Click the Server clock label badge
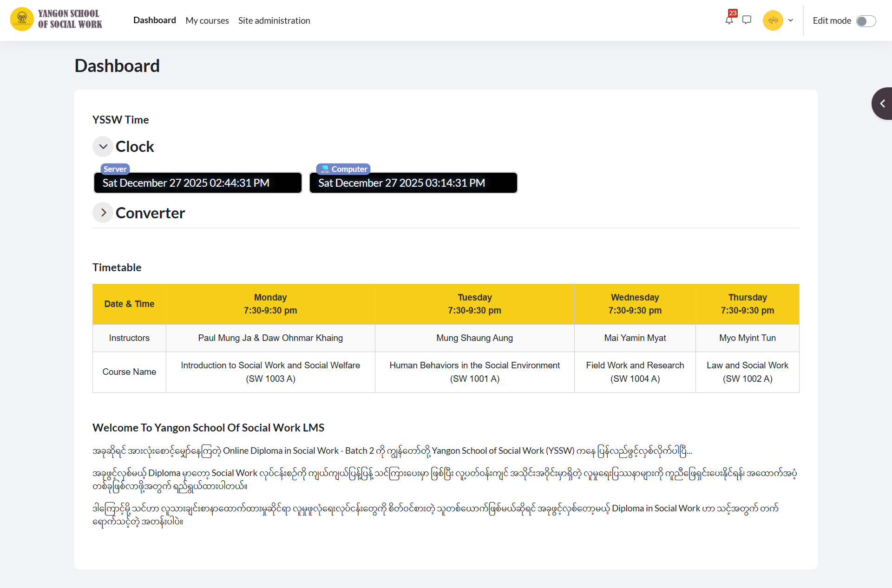The image size is (892, 588). [x=115, y=169]
